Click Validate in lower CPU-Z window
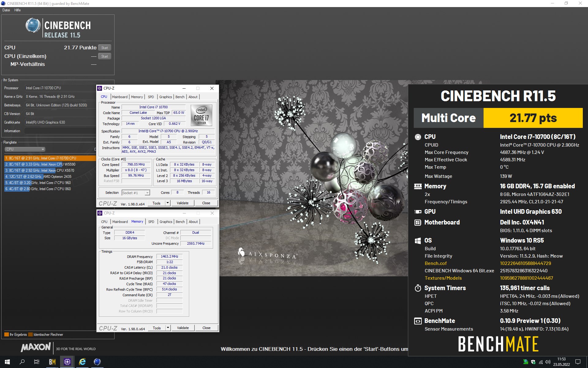Viewport: 588px width, 368px height. point(183,328)
